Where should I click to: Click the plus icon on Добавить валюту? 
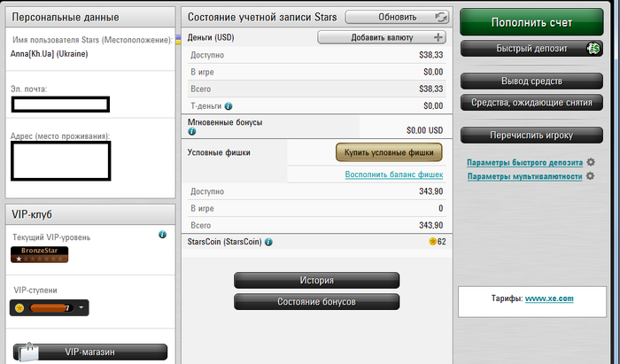pos(438,37)
